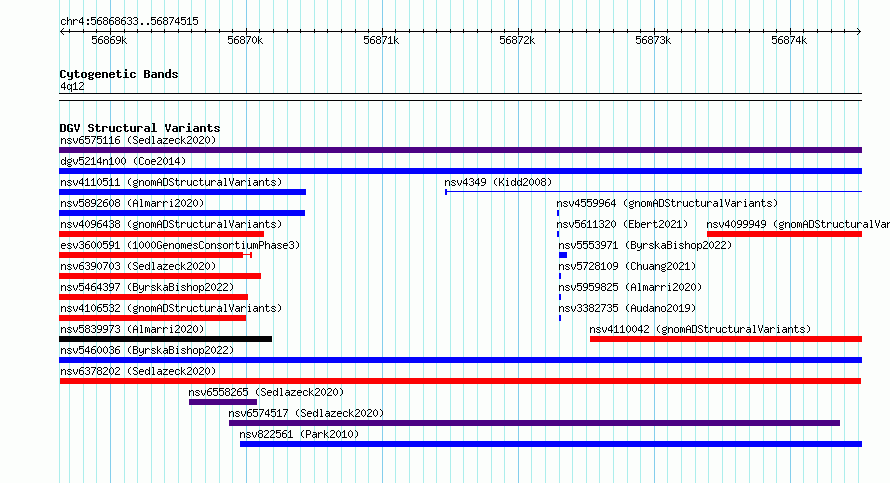
Task: Click the red nsv5464397 variant bar
Action: [x=153, y=297]
